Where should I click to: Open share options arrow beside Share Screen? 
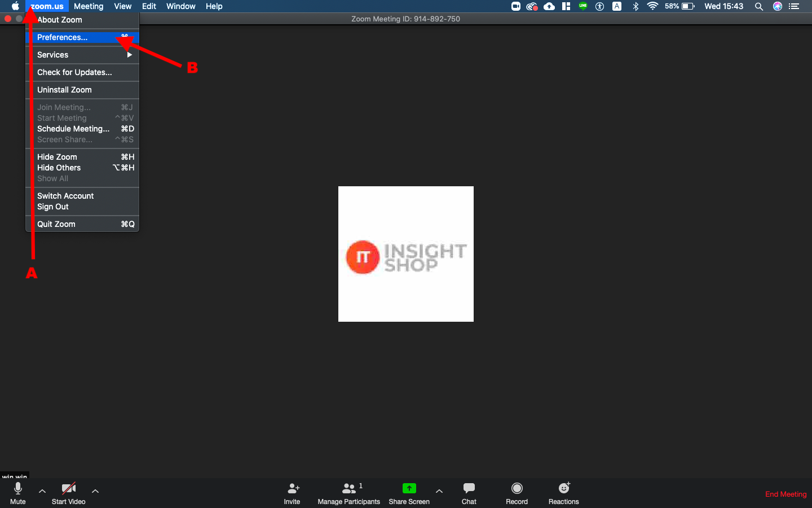(439, 491)
